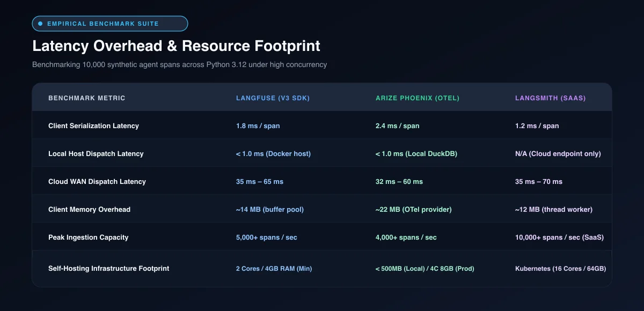
Task: Click the ~22 MB (OTel provider) cell
Action: click(x=414, y=210)
